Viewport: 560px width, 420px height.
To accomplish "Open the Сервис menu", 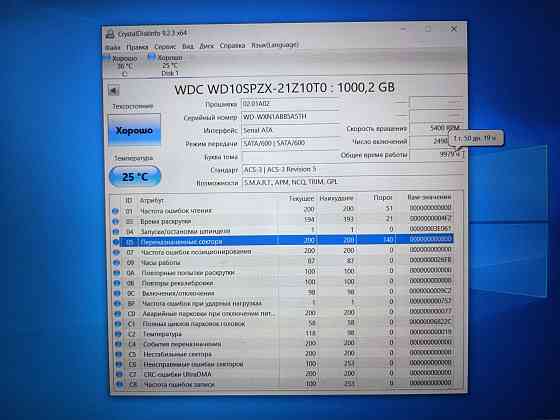I will (165, 47).
